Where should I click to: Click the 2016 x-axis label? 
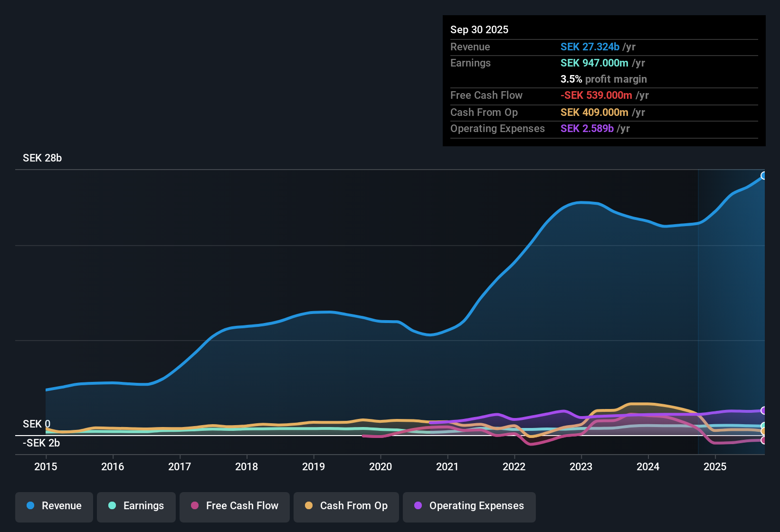pos(113,467)
